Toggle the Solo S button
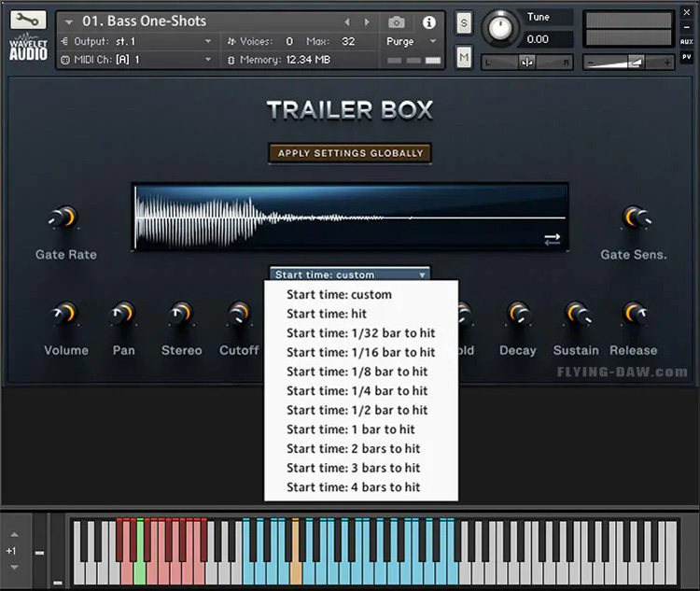 [464, 22]
